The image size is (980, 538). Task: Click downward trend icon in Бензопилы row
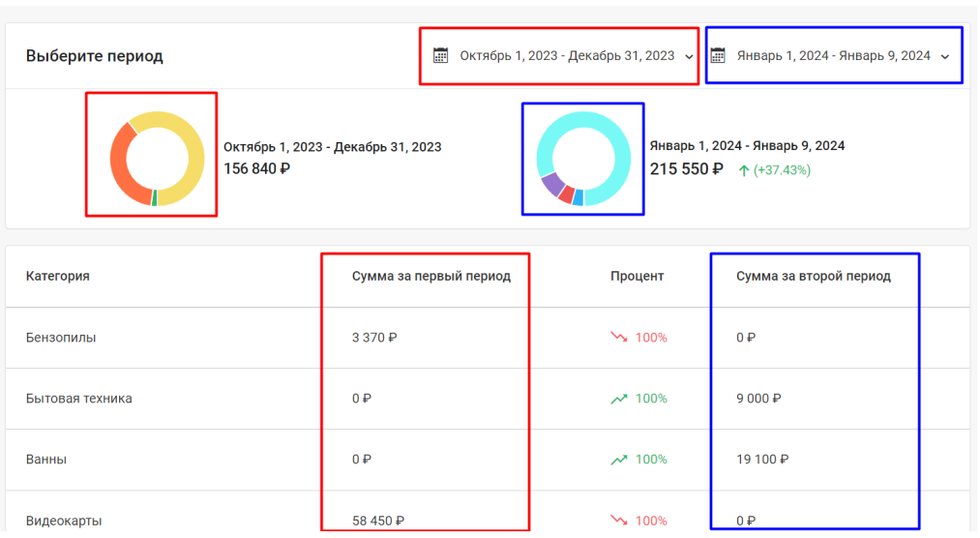tap(619, 338)
